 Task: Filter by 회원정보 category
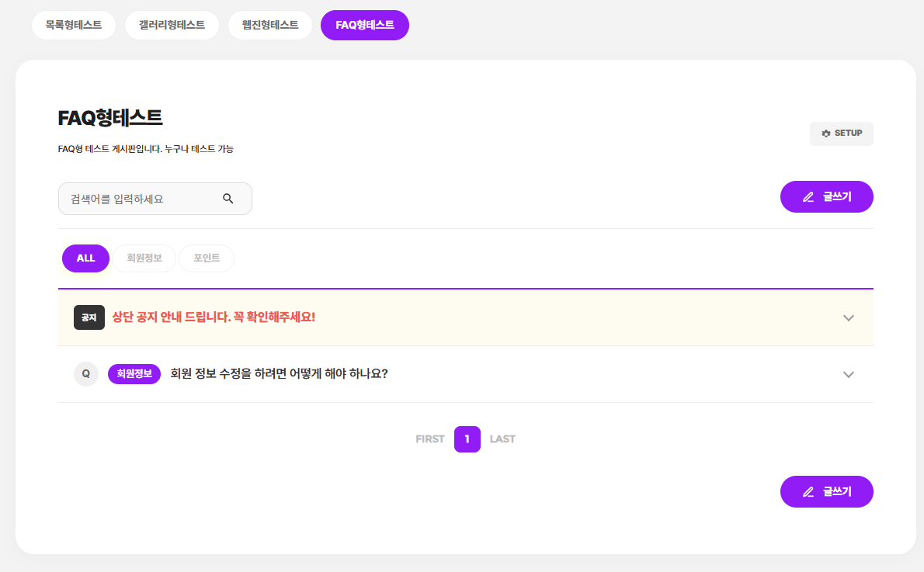[144, 258]
